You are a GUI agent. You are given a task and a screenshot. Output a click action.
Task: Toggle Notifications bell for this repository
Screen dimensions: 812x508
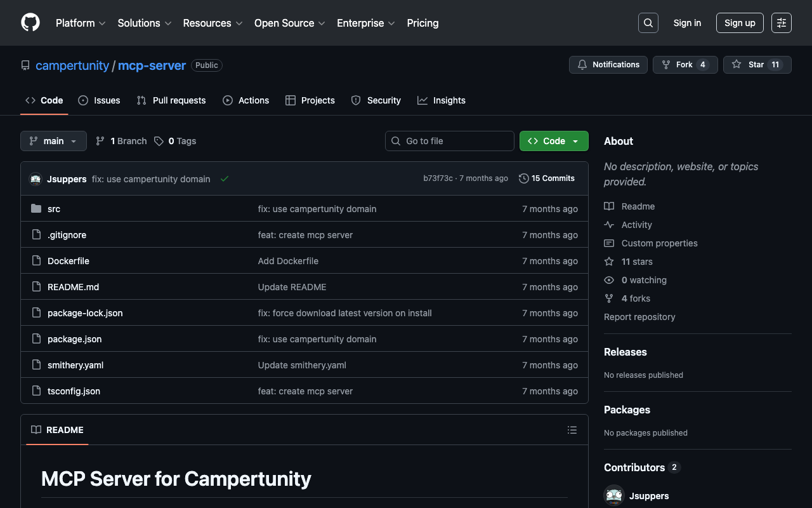pos(608,65)
